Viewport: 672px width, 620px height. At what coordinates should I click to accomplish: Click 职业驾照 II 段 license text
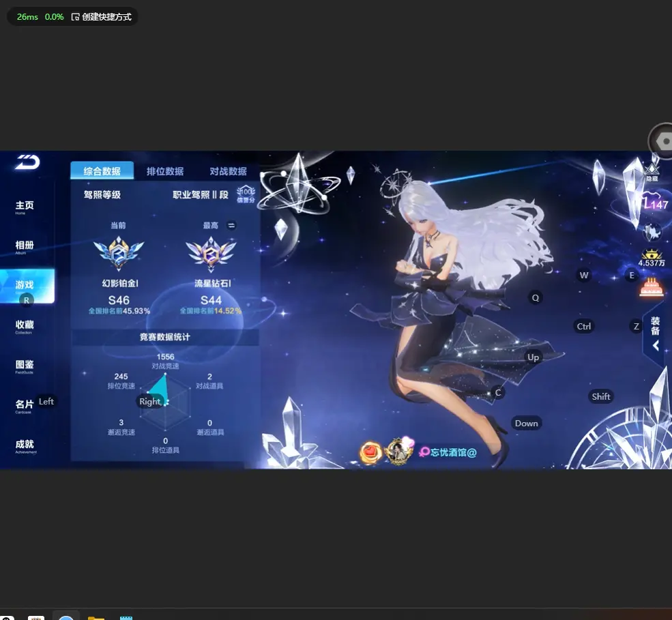(201, 194)
